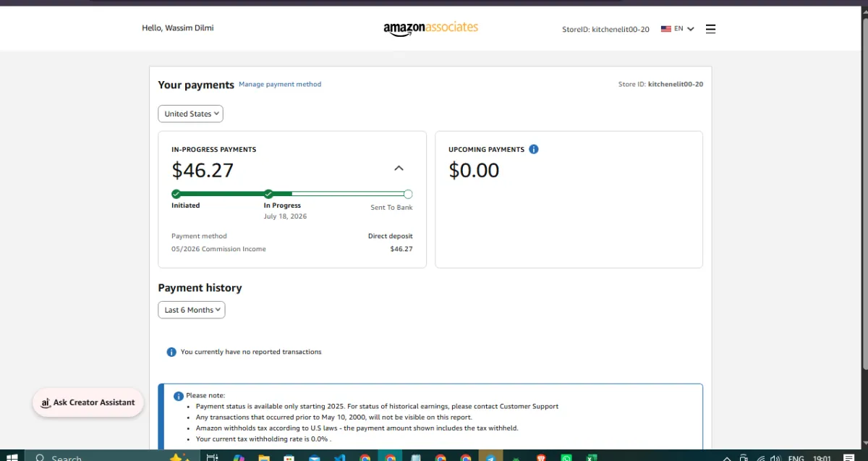Open the WhatsApp taskbar icon
This screenshot has height=461, width=868.
(566, 457)
